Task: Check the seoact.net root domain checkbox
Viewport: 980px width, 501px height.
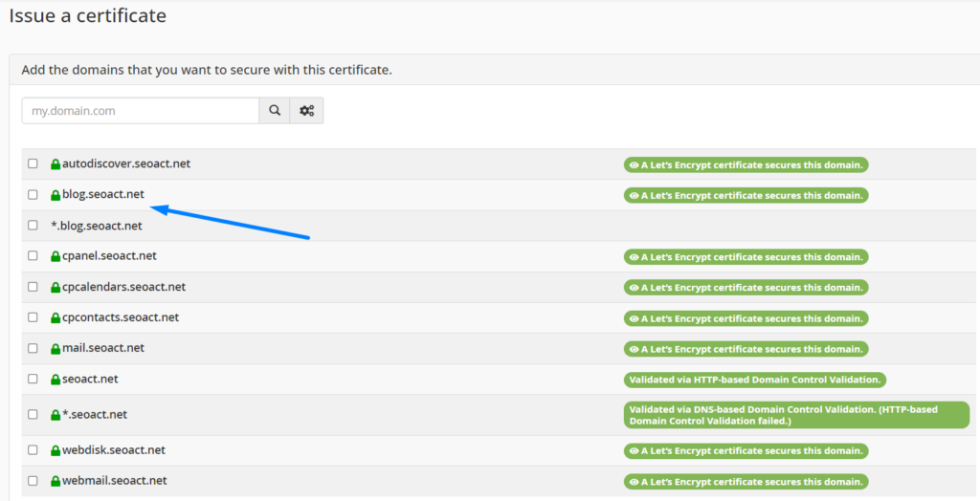Action: [33, 379]
